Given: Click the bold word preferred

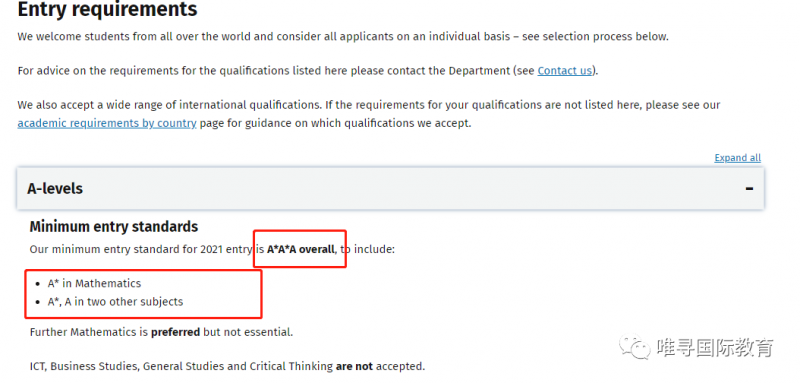Looking at the screenshot, I should pos(175,333).
